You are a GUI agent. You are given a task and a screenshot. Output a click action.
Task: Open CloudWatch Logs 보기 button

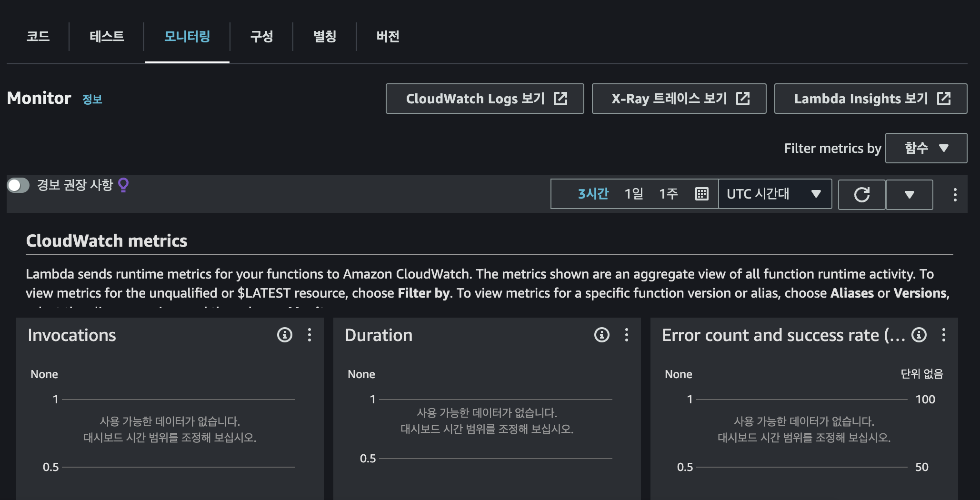[485, 99]
